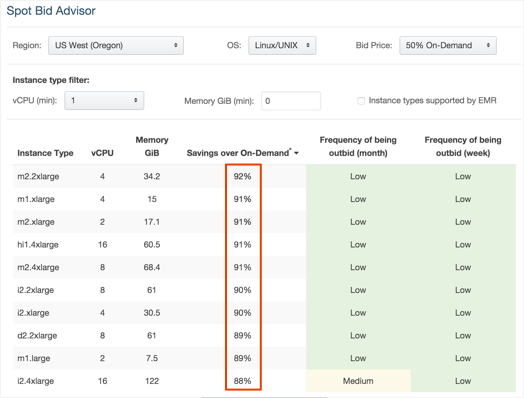524x398 pixels.
Task: Sort by the vCPU column header
Action: (102, 153)
